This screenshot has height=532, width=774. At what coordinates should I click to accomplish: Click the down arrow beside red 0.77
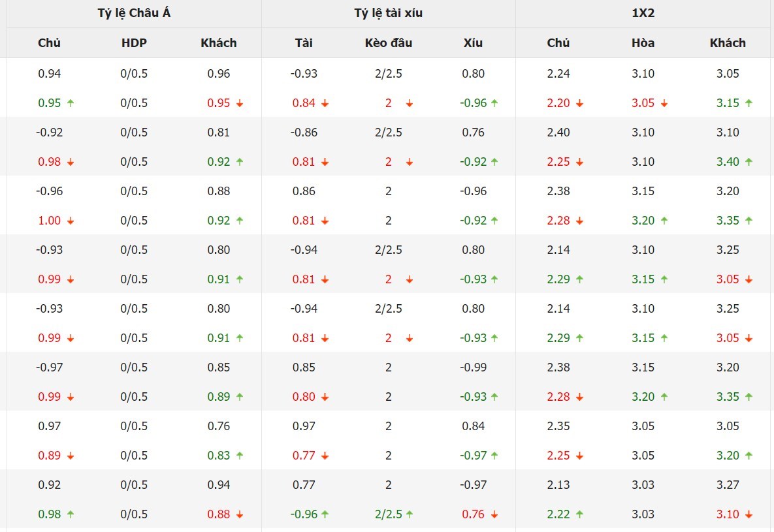pos(325,456)
